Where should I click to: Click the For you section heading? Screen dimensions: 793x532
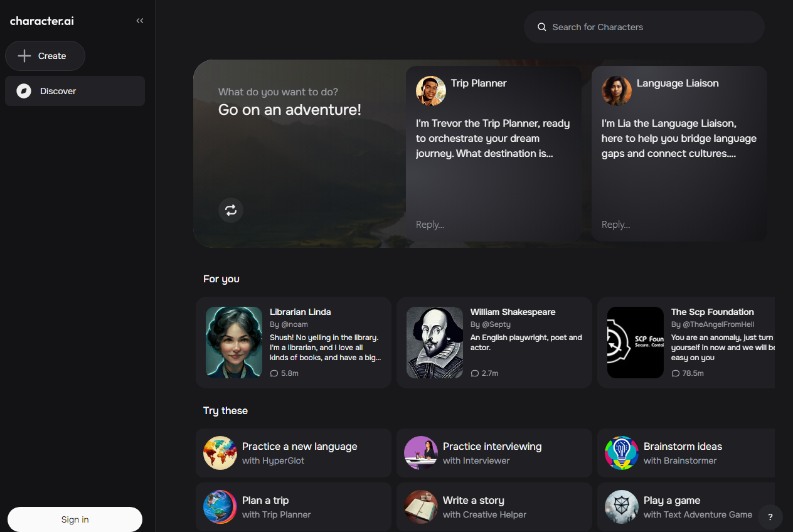coord(221,279)
